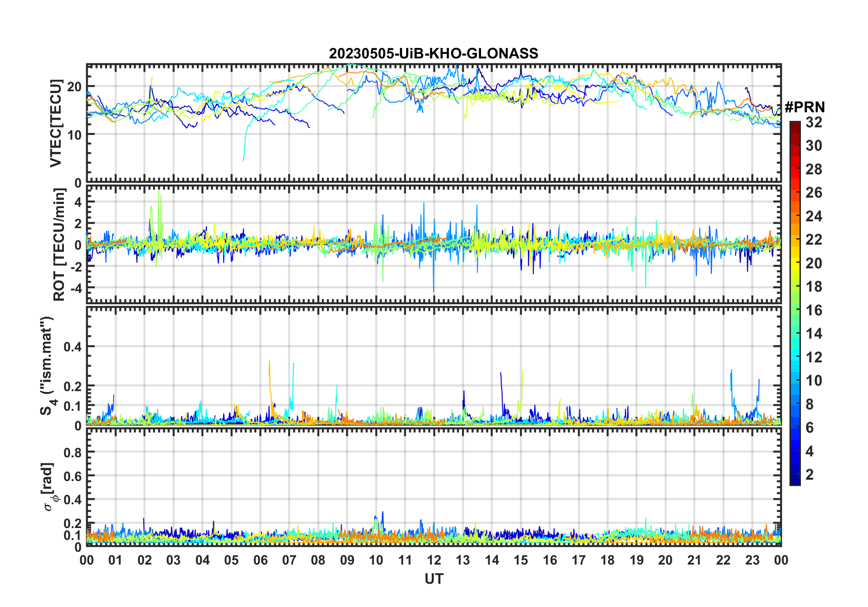
Task: Select the 18 hour x-axis tick label
Action: (x=607, y=560)
